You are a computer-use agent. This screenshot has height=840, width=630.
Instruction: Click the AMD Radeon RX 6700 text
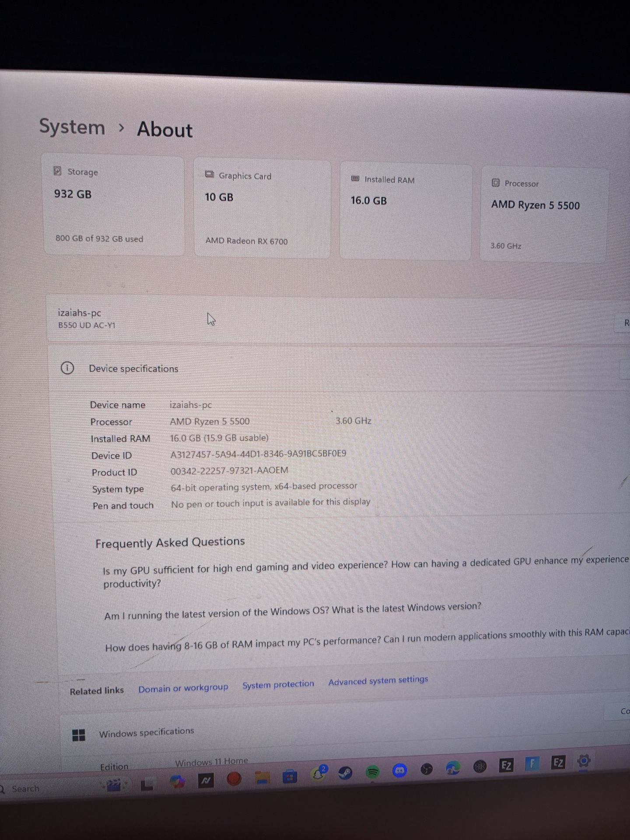pos(247,241)
